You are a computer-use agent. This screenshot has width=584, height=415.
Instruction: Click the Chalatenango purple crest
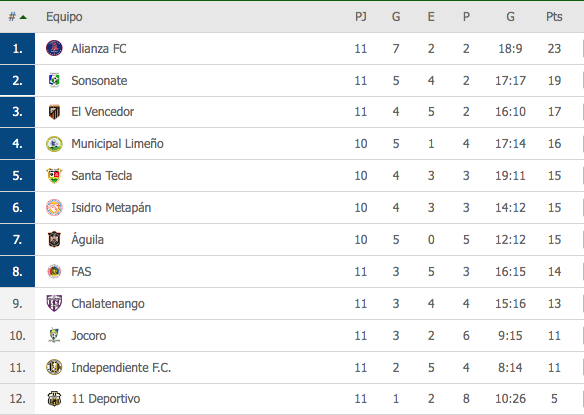[54, 303]
